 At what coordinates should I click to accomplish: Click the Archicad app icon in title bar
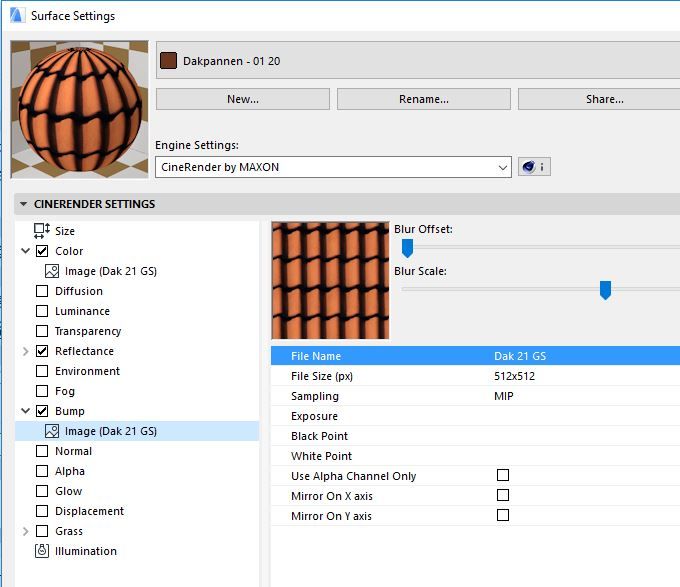(x=16, y=15)
